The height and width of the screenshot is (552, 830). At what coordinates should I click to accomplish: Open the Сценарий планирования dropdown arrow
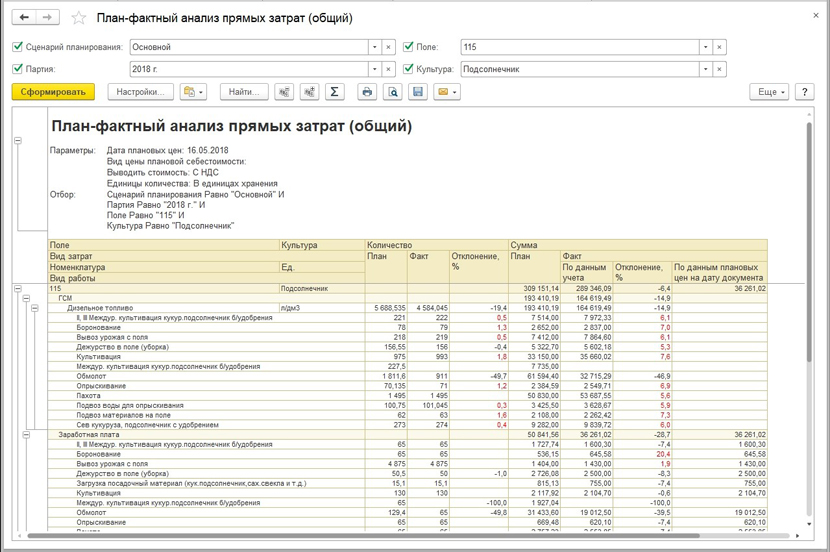tap(373, 47)
